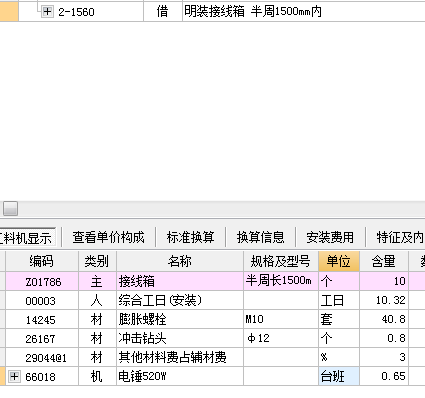Select 人 category cell
The image size is (425, 398).
click(97, 300)
